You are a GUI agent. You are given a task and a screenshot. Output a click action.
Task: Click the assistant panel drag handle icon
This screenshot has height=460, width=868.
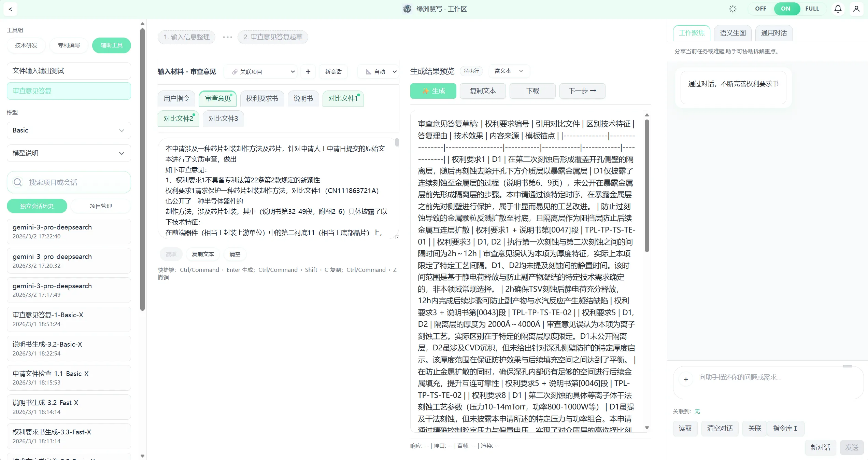tap(847, 366)
